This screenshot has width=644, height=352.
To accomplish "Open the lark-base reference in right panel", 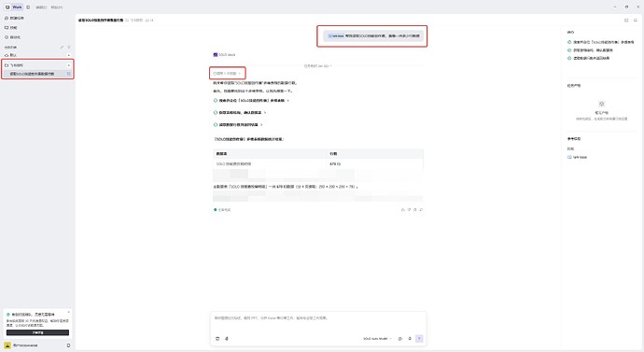I will coord(577,157).
